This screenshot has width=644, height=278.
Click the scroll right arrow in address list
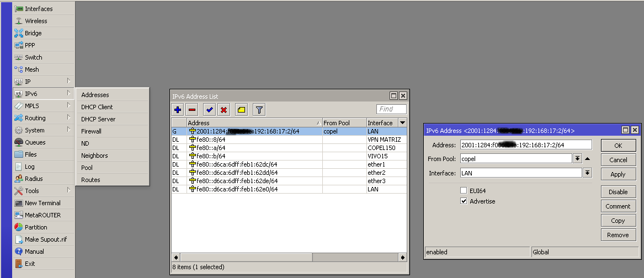pyautogui.click(x=402, y=257)
